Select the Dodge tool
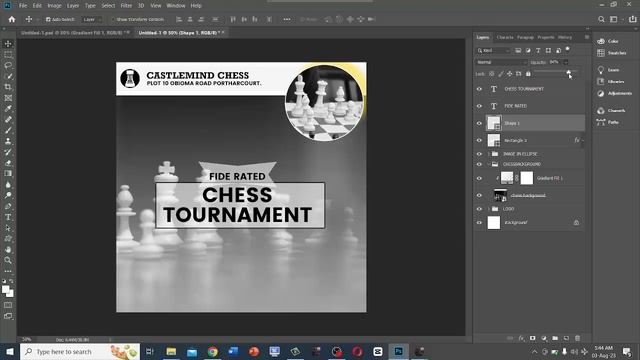 [x=8, y=196]
